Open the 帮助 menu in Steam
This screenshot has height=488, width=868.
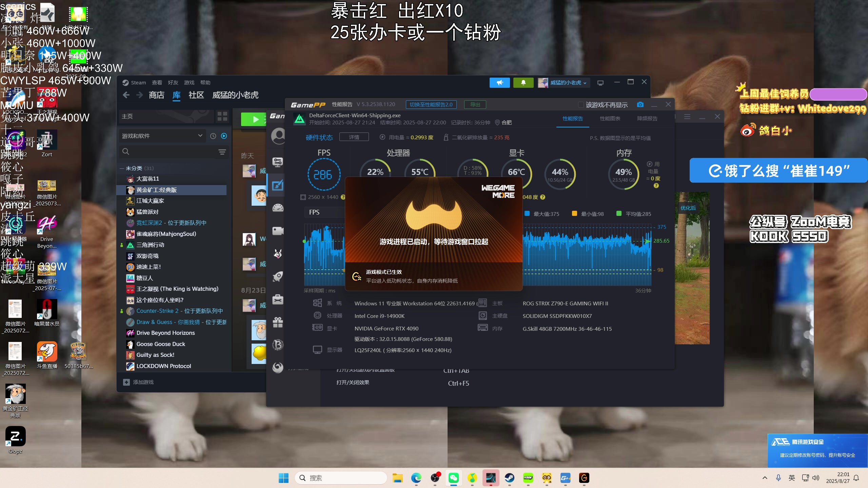205,83
